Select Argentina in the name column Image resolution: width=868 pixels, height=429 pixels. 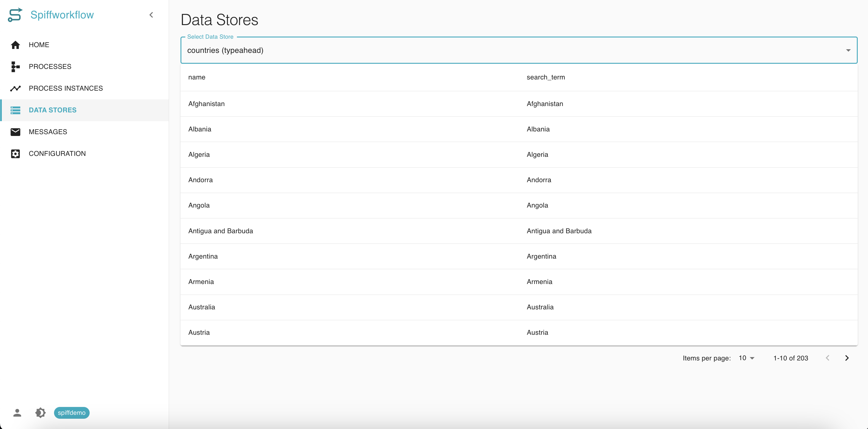(x=203, y=256)
